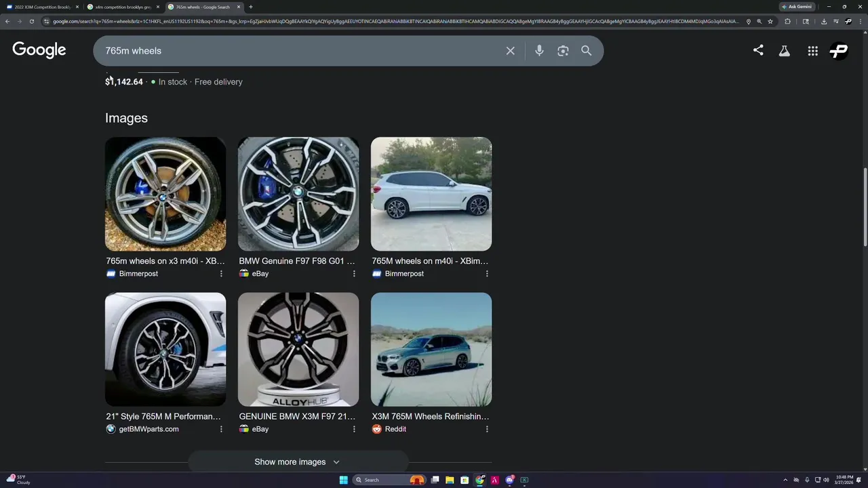Click the Images section heading
Screen dimensions: 868x488
(x=126, y=118)
